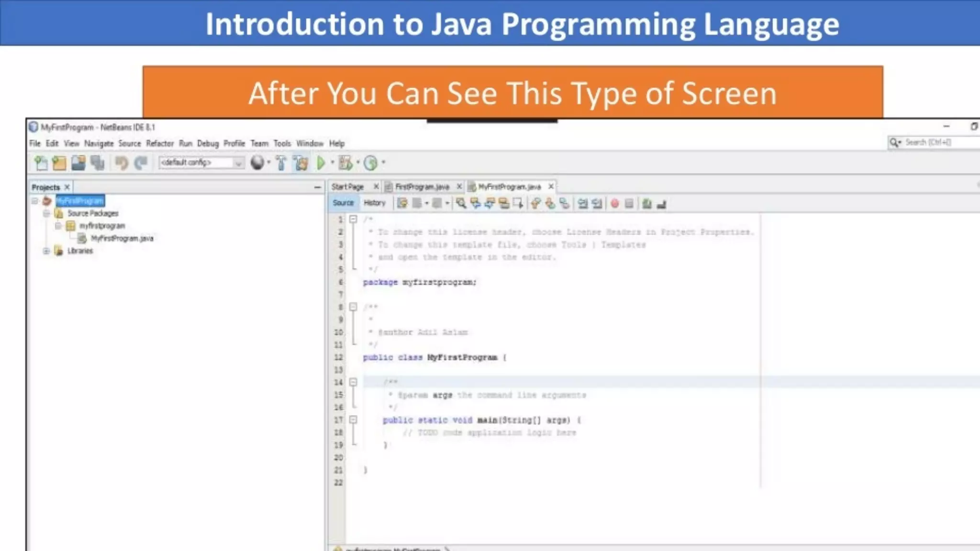Click the red macro record icon
The height and width of the screenshot is (551, 980).
pos(615,204)
